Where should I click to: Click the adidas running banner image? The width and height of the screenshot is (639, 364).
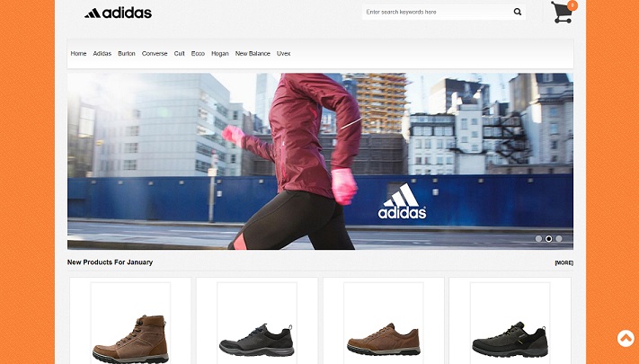pos(320,161)
